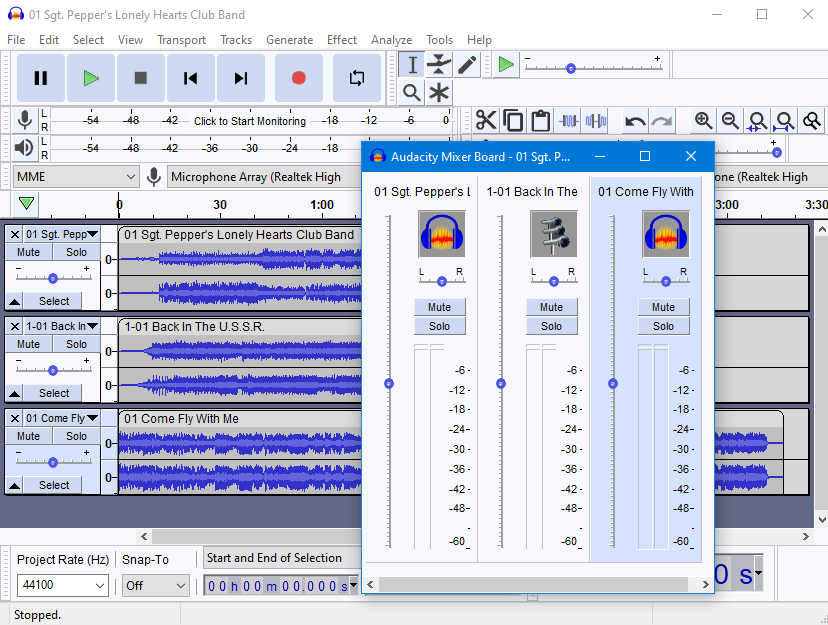Click Solo for 01 Sgt. Pepper's in Mixer Board
The height and width of the screenshot is (625, 828).
click(x=439, y=326)
